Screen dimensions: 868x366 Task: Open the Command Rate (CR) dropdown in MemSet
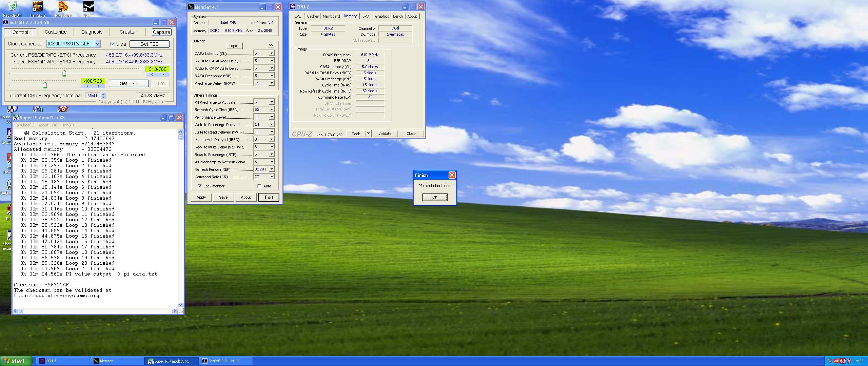click(271, 177)
